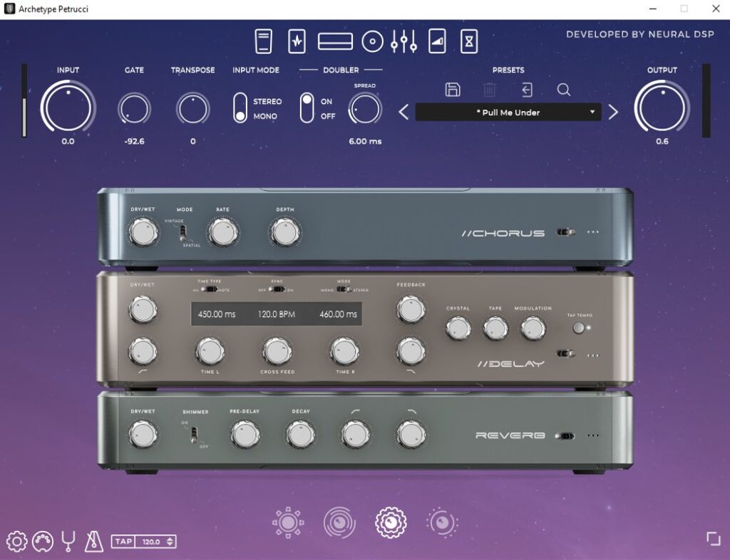Click the tempo value stepper arrows
The image size is (730, 560).
pos(170,541)
